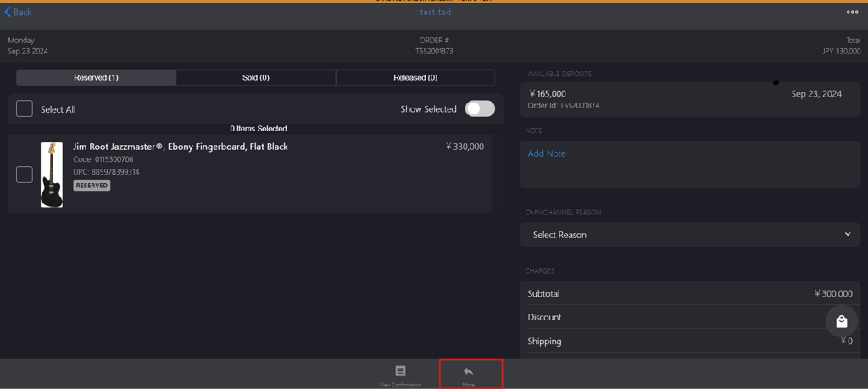
Task: Switch to the Released (0) tab
Action: click(415, 77)
